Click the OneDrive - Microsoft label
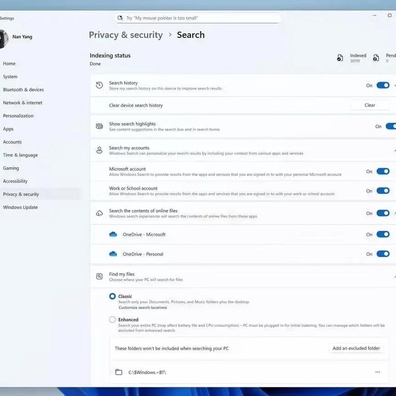396x396 pixels. 144,234
